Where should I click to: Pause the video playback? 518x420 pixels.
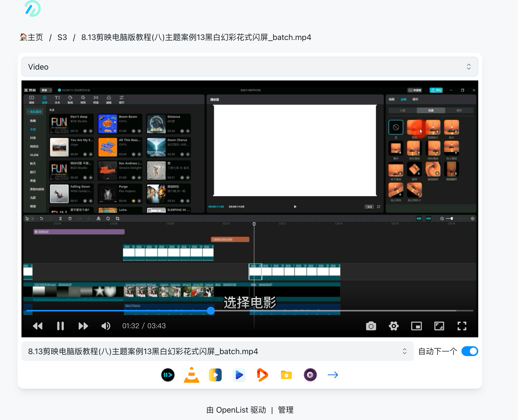pyautogui.click(x=60, y=326)
